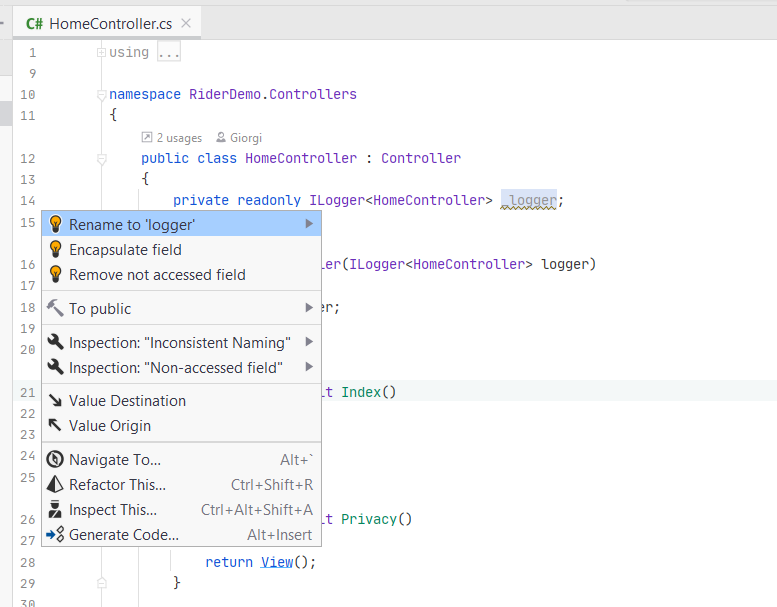The width and height of the screenshot is (777, 607).
Task: Collapse the HomeController class fold marker
Action: [101, 159]
